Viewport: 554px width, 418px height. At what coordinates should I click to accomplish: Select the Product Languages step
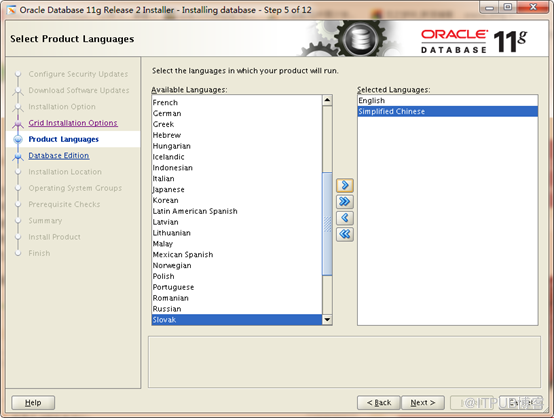[x=64, y=139]
